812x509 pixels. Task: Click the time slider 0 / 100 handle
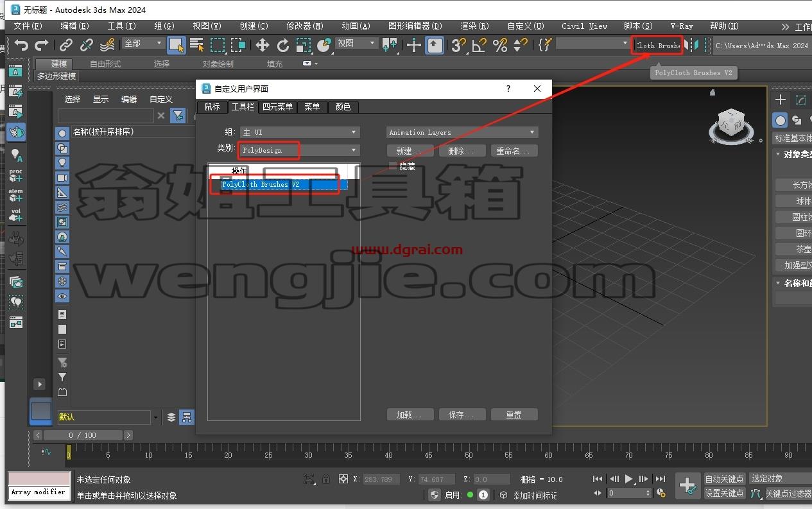83,435
